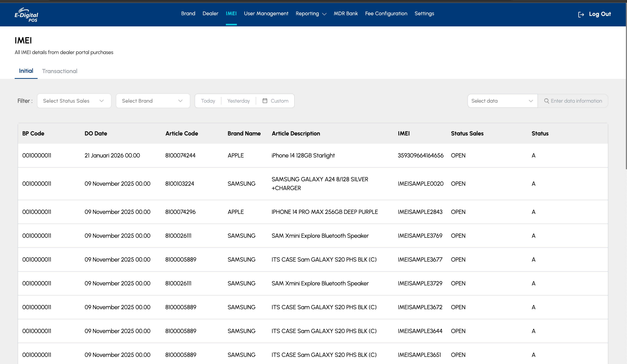Click the Enter data information search field
Viewport: 627px width, 364px height.
pyautogui.click(x=573, y=101)
